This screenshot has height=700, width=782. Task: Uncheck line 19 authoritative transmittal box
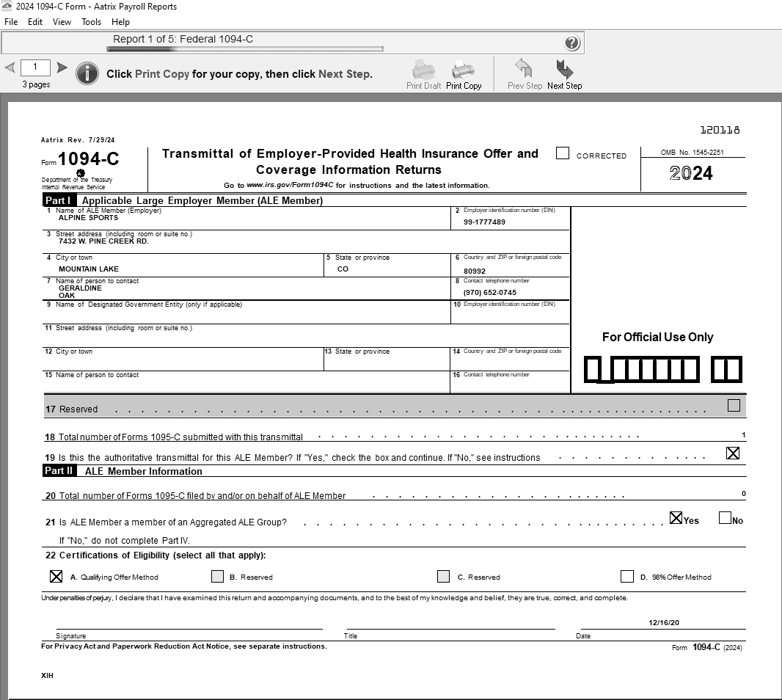coord(733,453)
